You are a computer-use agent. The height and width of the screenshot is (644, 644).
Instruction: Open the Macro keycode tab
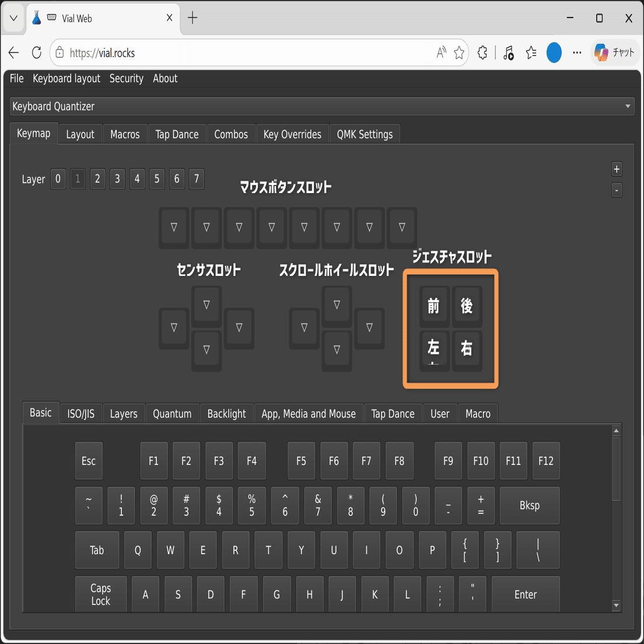click(x=478, y=414)
